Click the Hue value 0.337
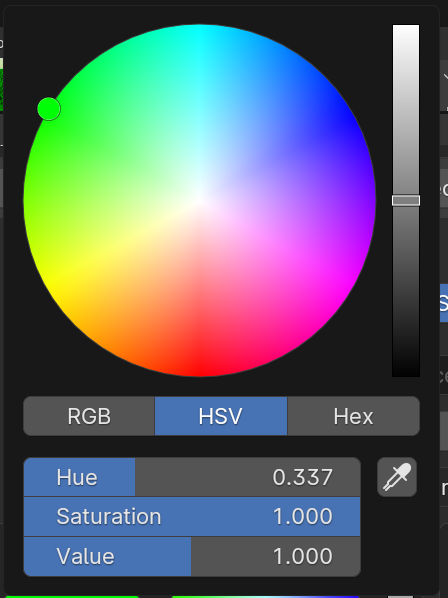The image size is (448, 598). coord(303,477)
